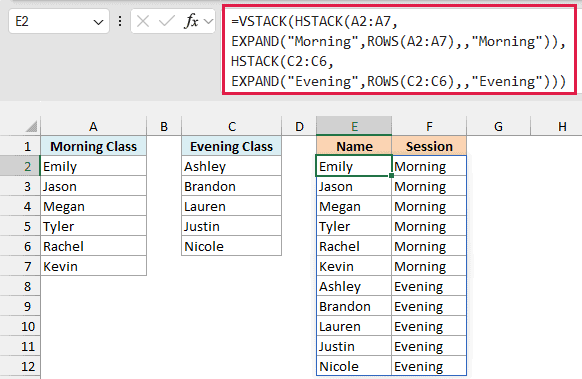Select cell F8 showing Evening

[x=429, y=287]
